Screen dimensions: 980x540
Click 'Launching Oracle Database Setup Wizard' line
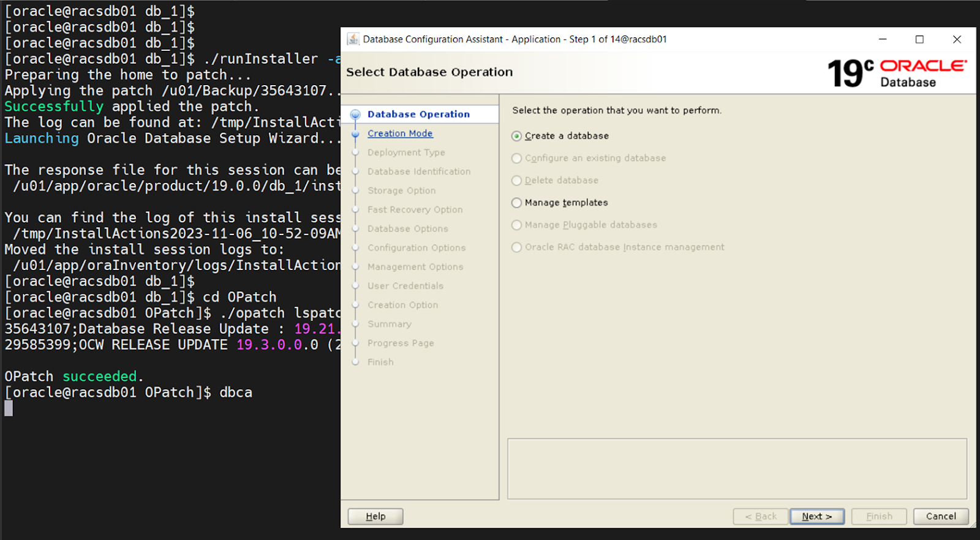point(172,138)
